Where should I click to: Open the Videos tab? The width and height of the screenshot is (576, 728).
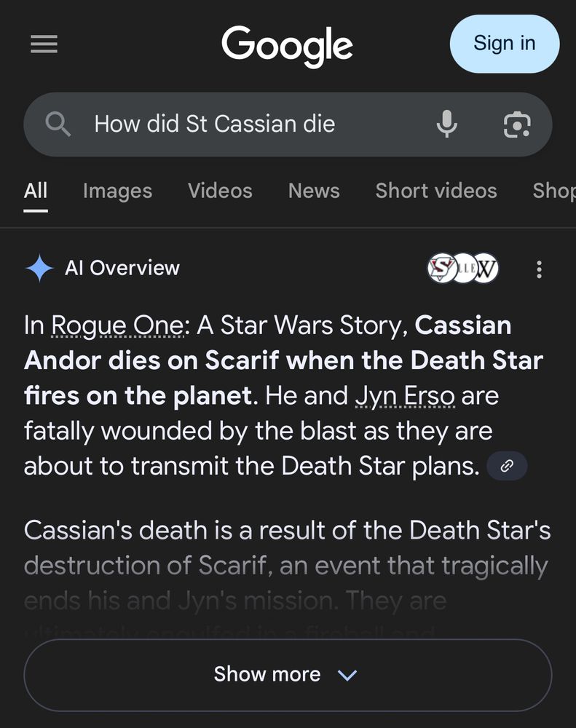point(220,191)
